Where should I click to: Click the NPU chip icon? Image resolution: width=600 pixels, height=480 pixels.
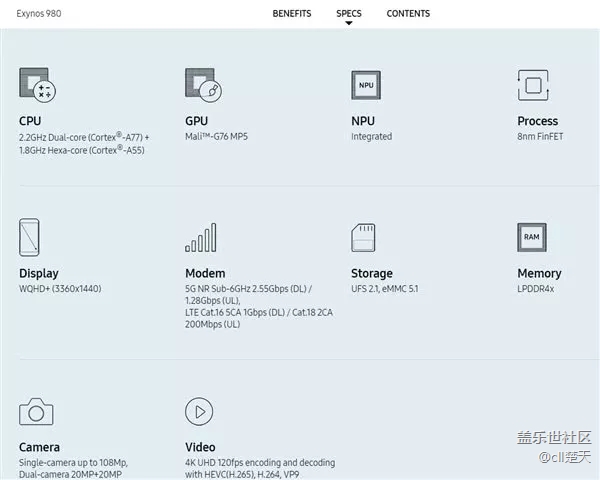(366, 86)
